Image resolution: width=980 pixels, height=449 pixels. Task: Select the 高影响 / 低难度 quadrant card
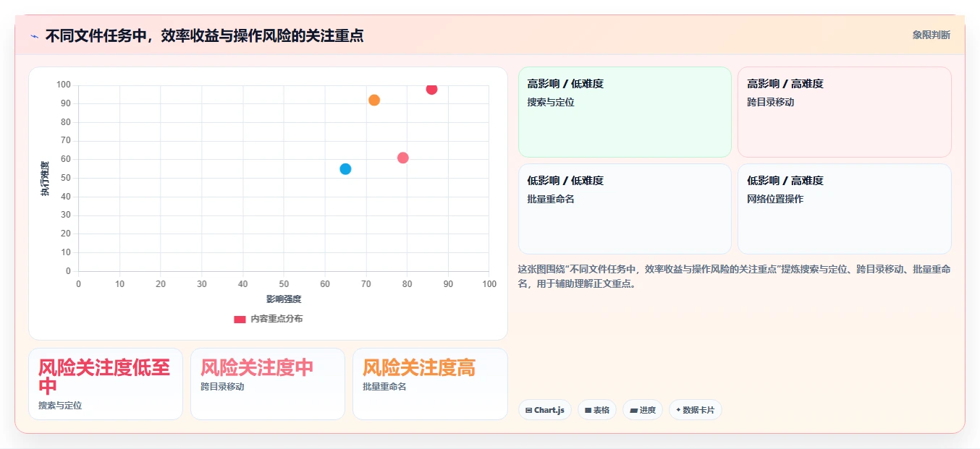[625, 112]
